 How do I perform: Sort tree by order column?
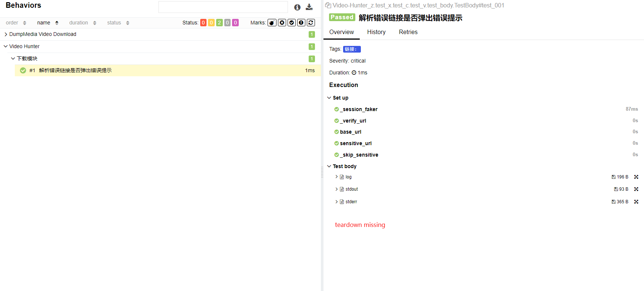(16, 23)
